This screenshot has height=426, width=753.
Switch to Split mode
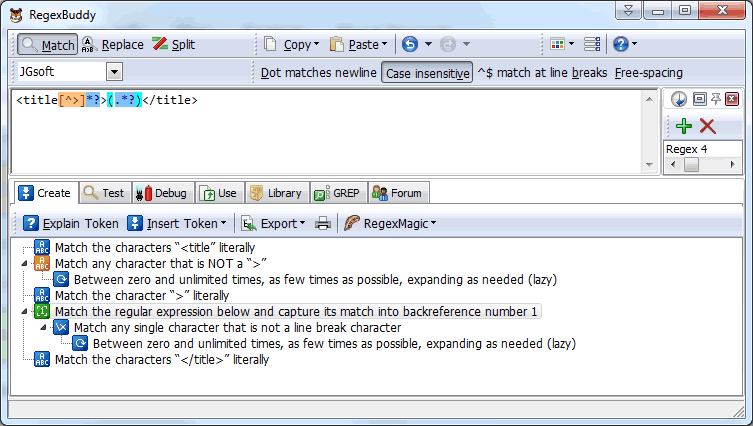[x=174, y=45]
